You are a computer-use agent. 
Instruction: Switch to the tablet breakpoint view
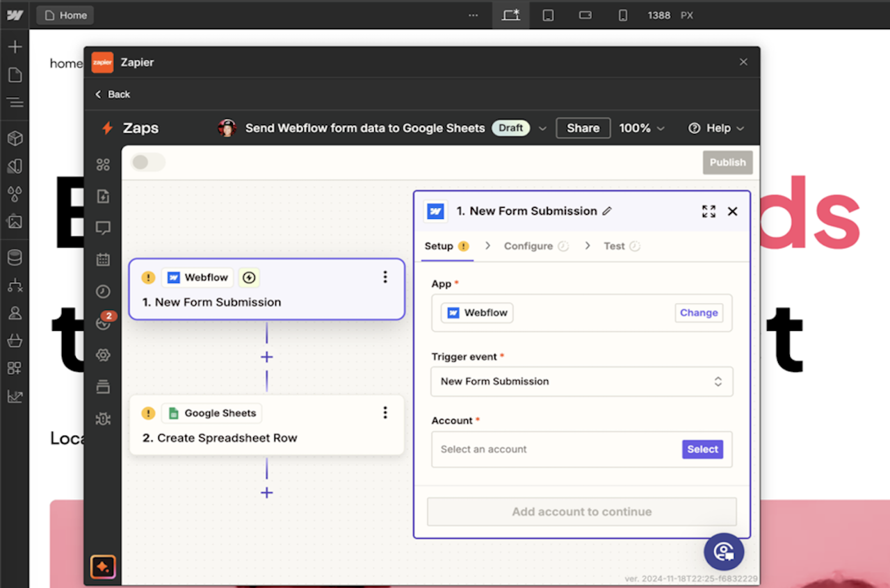tap(549, 15)
